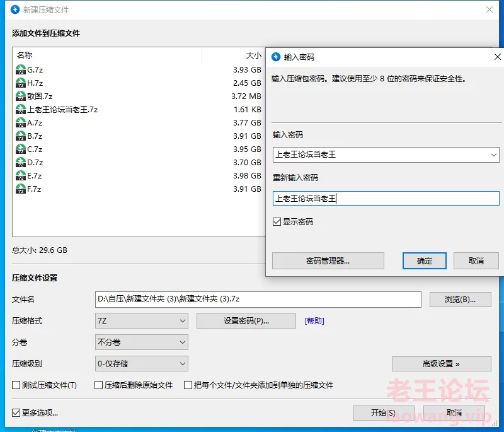Screen dimensions: 504x432
Task: Toggle the 更多选项... checkbox
Action: click(16, 412)
